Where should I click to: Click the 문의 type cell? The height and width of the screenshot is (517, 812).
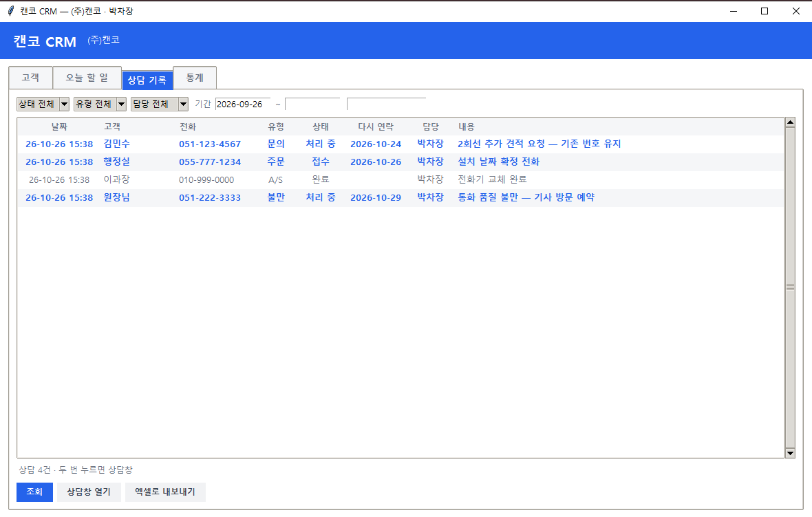tap(275, 144)
